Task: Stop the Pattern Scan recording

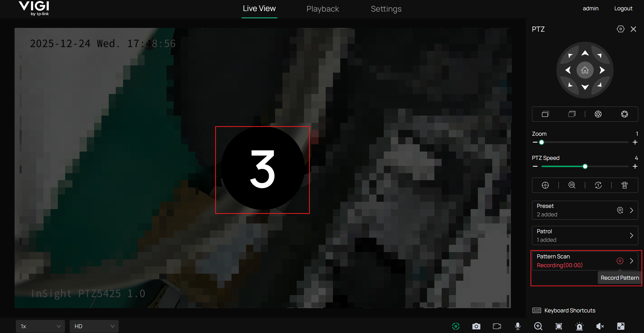Action: 620,261
